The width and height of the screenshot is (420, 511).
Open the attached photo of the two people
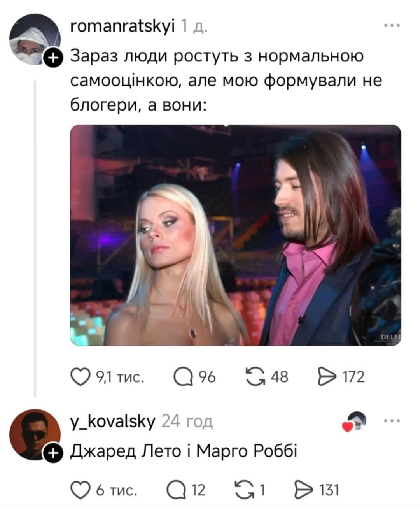[x=236, y=235]
